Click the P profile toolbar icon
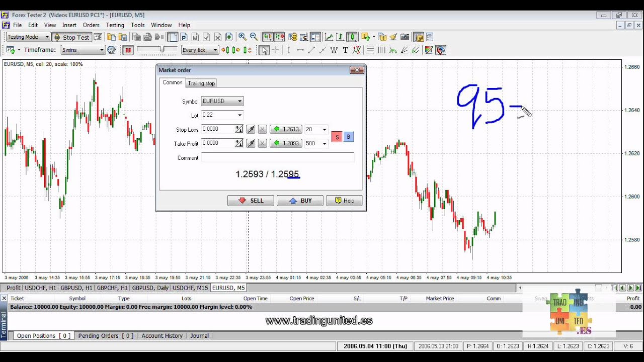This screenshot has width=644, height=362. pyautogui.click(x=184, y=37)
